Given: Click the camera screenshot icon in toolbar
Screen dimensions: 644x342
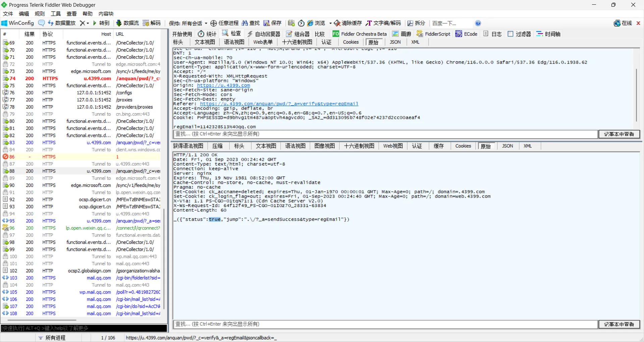Looking at the screenshot, I should point(291,23).
